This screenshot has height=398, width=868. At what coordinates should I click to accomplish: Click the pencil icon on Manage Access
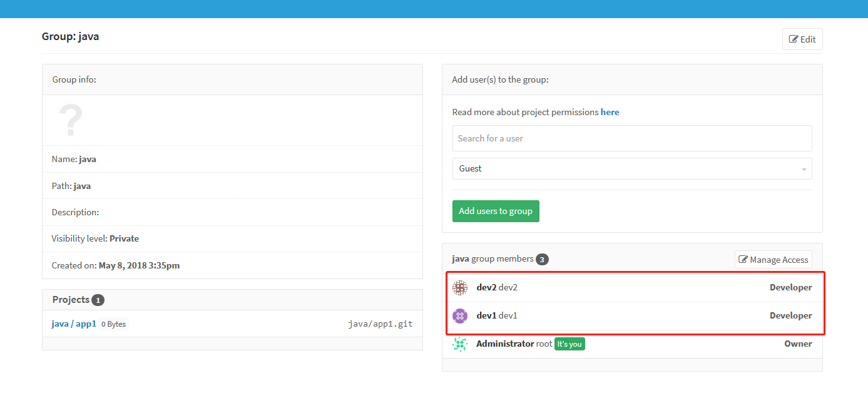coord(743,260)
